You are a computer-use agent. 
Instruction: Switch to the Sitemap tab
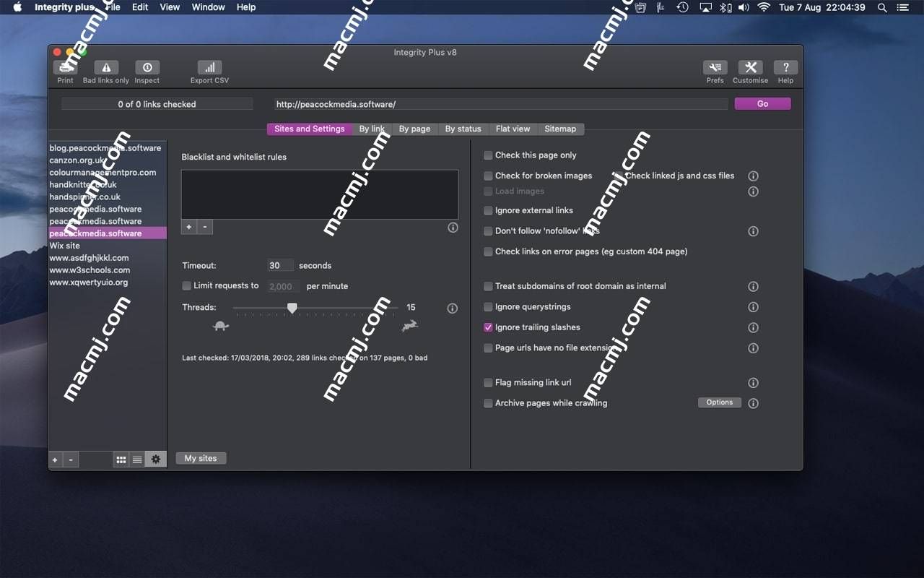[560, 129]
